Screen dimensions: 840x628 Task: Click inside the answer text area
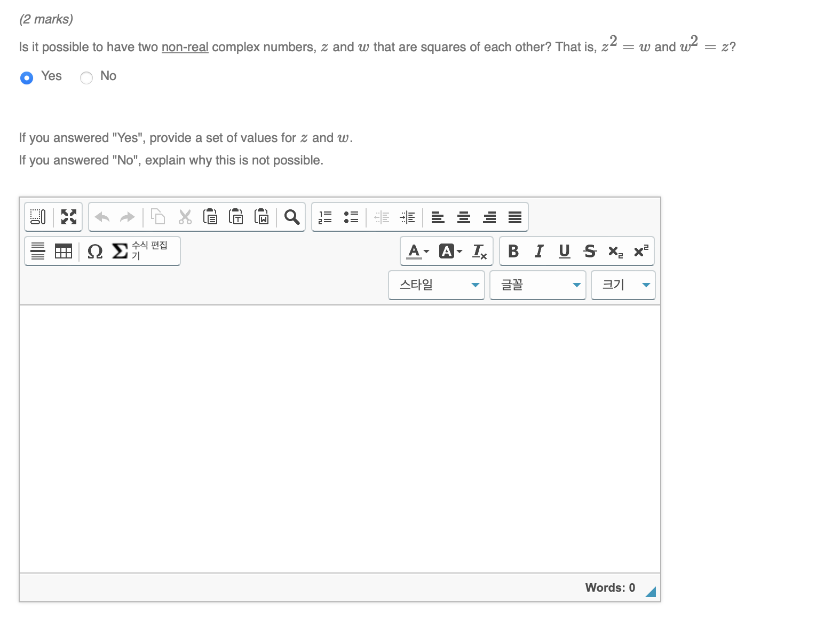[340, 439]
